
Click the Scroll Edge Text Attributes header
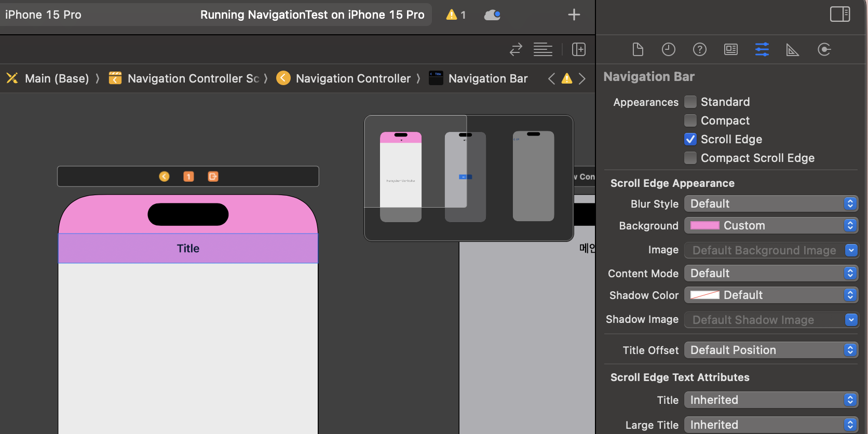(x=680, y=377)
